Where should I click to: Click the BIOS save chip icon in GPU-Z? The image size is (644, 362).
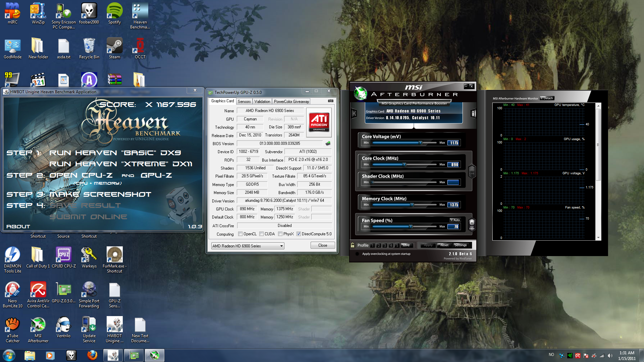point(328,143)
